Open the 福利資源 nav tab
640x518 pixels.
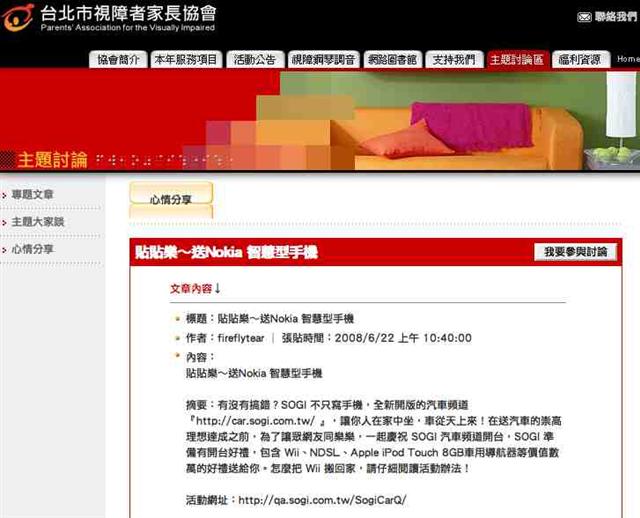point(581,60)
